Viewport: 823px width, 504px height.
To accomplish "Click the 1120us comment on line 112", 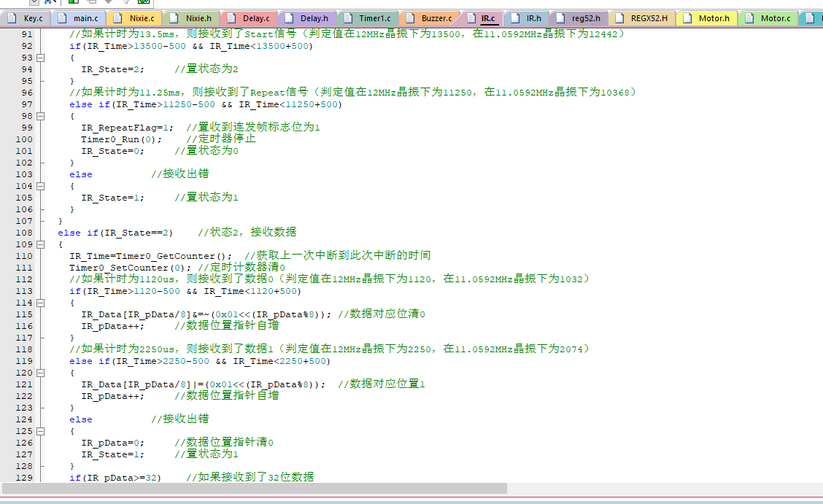I will [330, 279].
